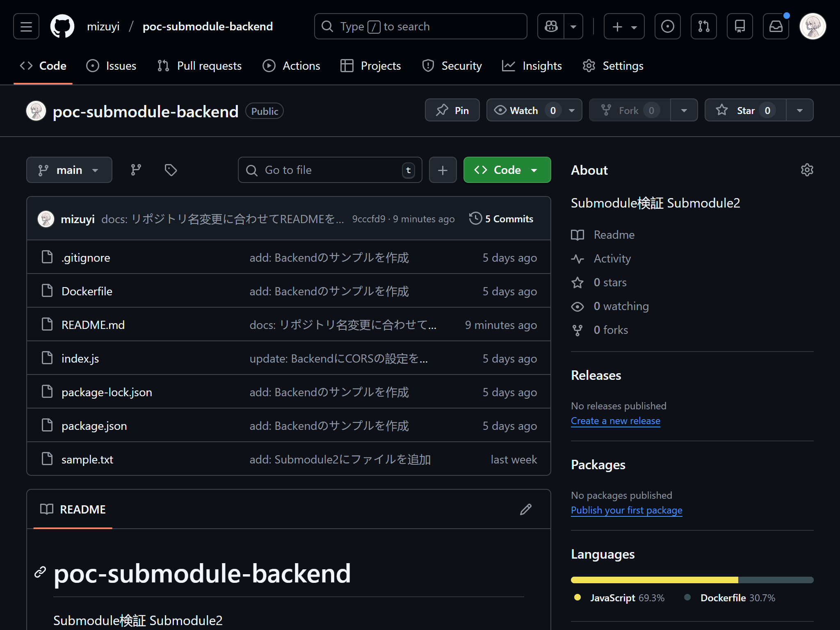Image resolution: width=840 pixels, height=630 pixels.
Task: Open Copilot chat icon in header
Action: pos(550,26)
